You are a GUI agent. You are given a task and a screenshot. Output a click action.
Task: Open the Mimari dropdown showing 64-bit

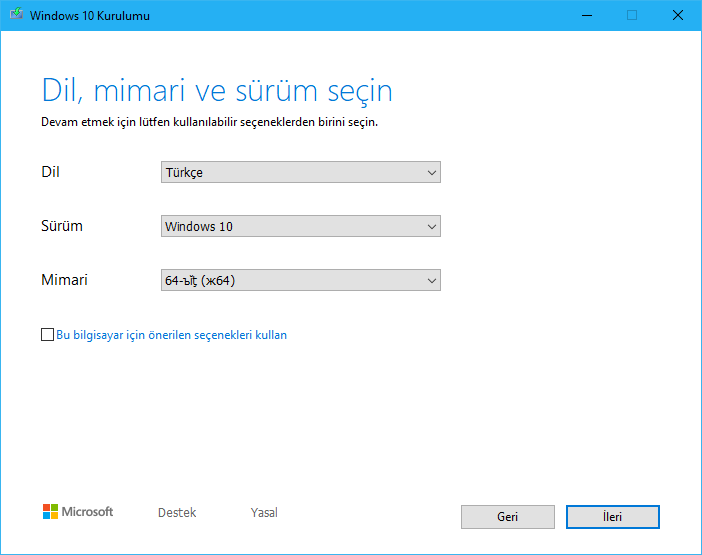(301, 280)
